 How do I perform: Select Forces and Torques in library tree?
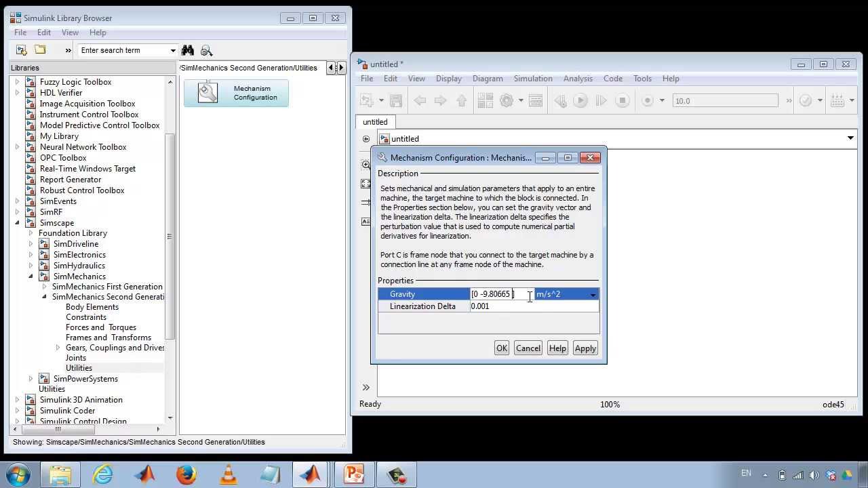pos(101,327)
